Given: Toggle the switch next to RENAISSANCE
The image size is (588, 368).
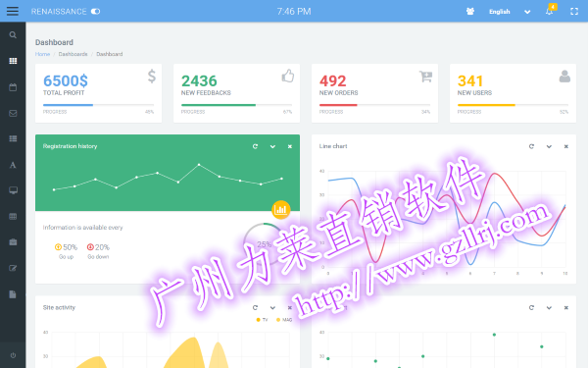Looking at the screenshot, I should tap(96, 12).
